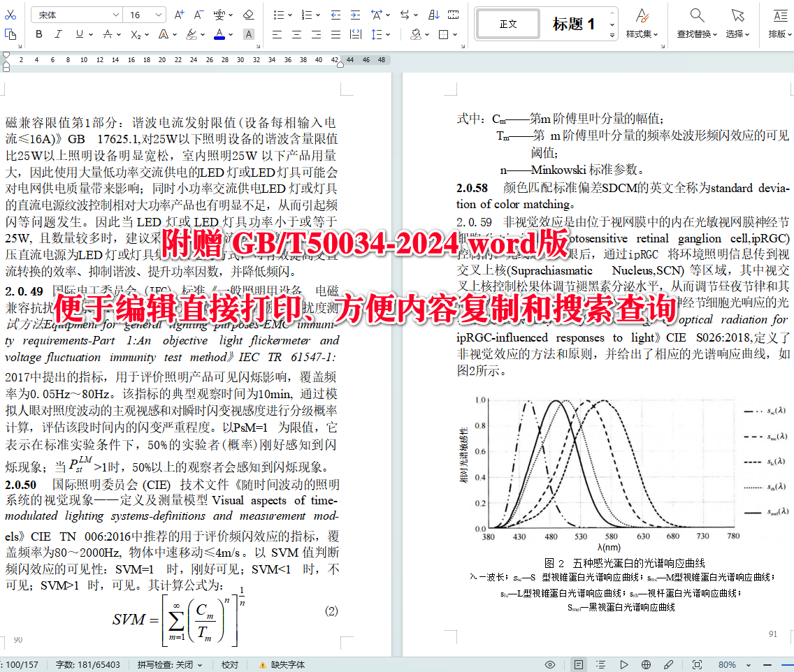Viewport: 794px width, 672px height.
Task: Toggle bold formatting
Action: point(39,34)
